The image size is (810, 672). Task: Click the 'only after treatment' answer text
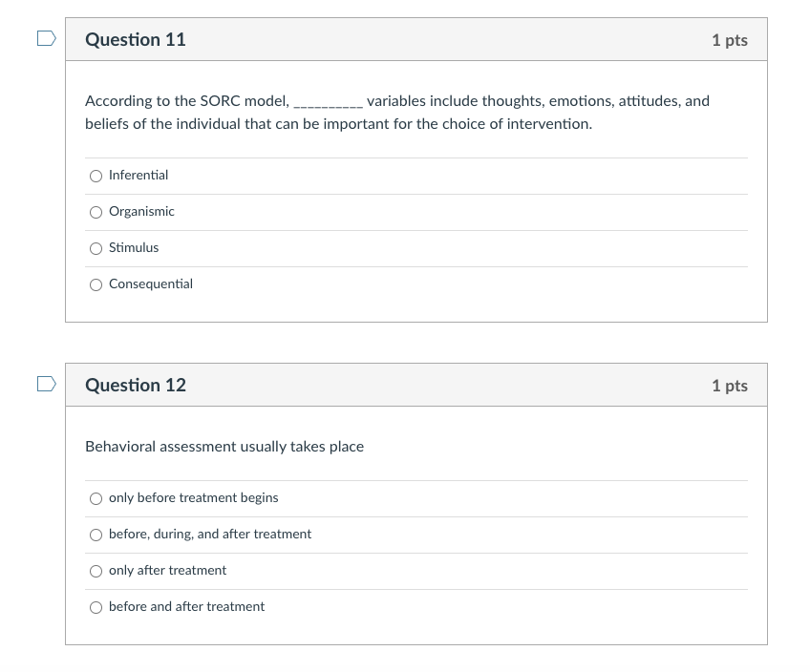(x=168, y=571)
